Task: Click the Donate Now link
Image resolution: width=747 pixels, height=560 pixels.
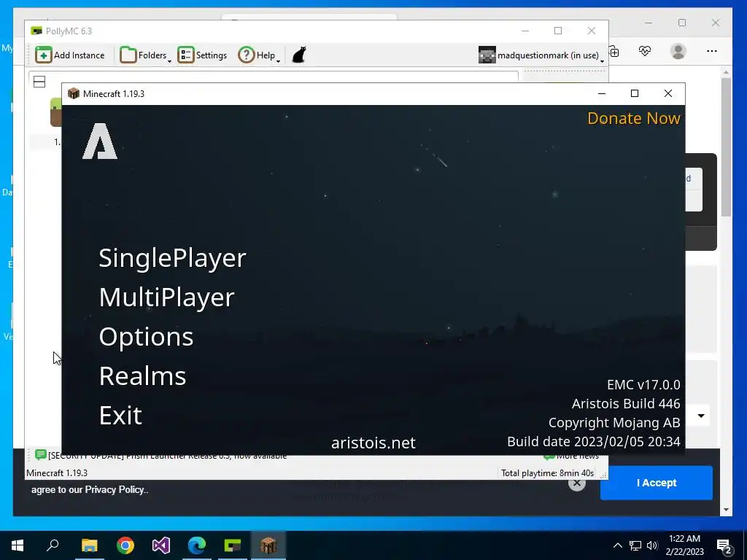Action: point(634,118)
